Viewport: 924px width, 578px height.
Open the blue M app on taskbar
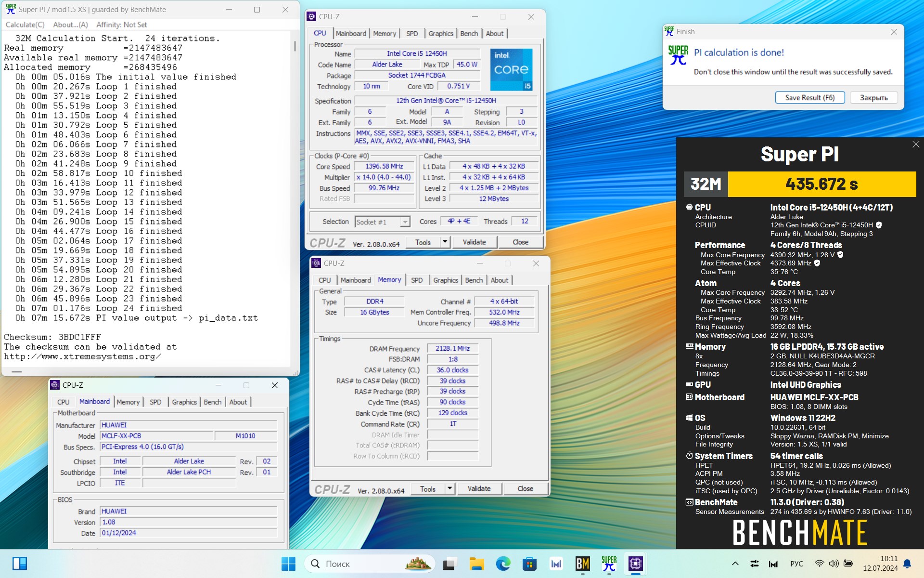556,564
